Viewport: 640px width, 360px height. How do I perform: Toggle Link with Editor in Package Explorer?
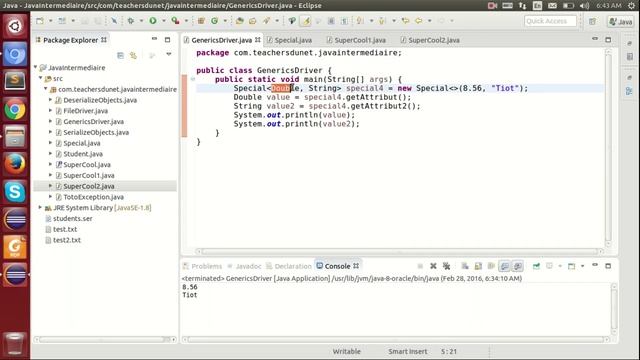[x=133, y=55]
